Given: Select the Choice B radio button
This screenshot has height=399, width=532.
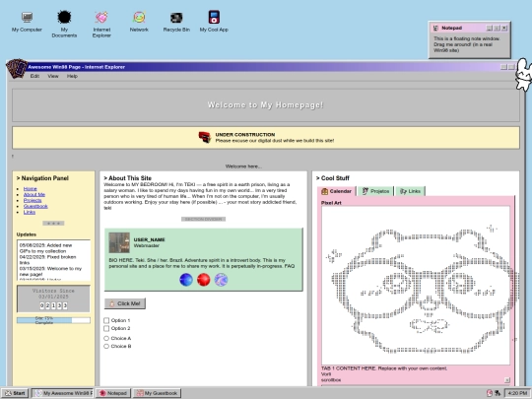Looking at the screenshot, I should pyautogui.click(x=106, y=346).
